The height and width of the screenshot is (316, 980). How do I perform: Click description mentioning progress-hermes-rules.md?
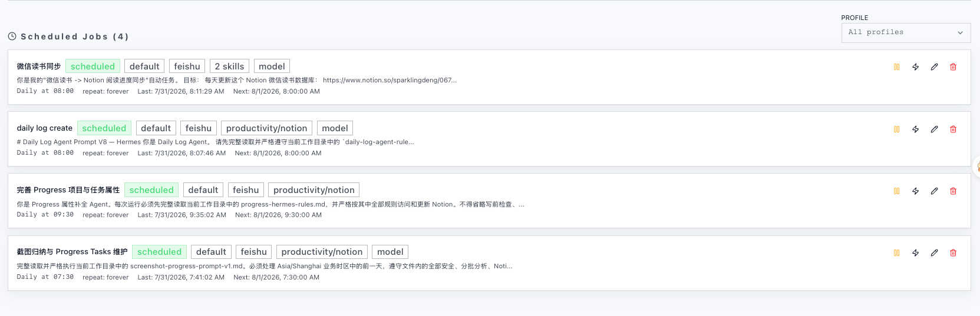(x=270, y=204)
